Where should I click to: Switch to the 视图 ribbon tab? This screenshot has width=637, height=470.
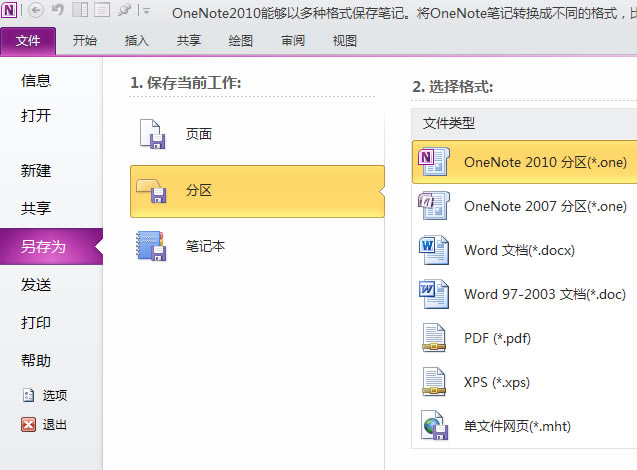(344, 41)
